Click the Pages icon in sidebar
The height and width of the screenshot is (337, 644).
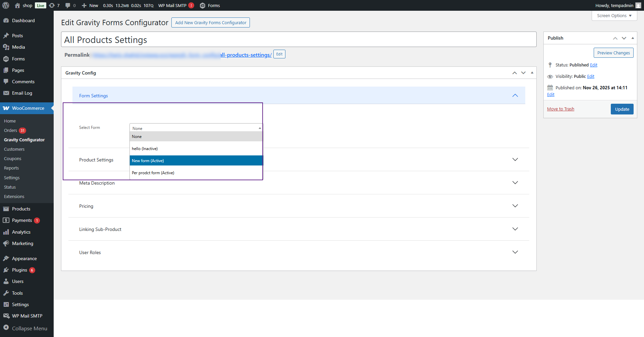tap(6, 70)
